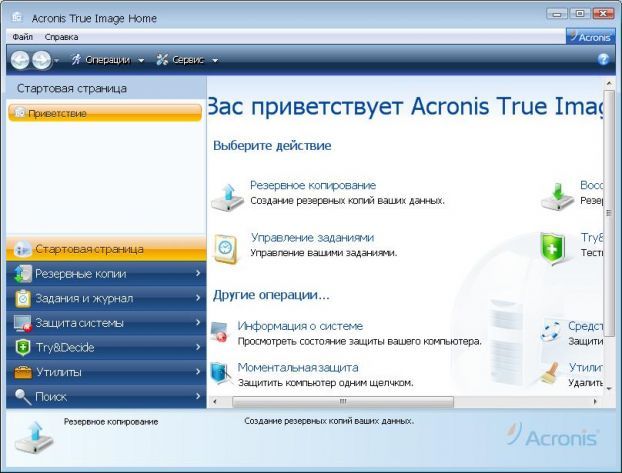This screenshot has height=473, width=622.
Task: Click the Задания и журнал clipboard icon
Action: pyautogui.click(x=23, y=298)
